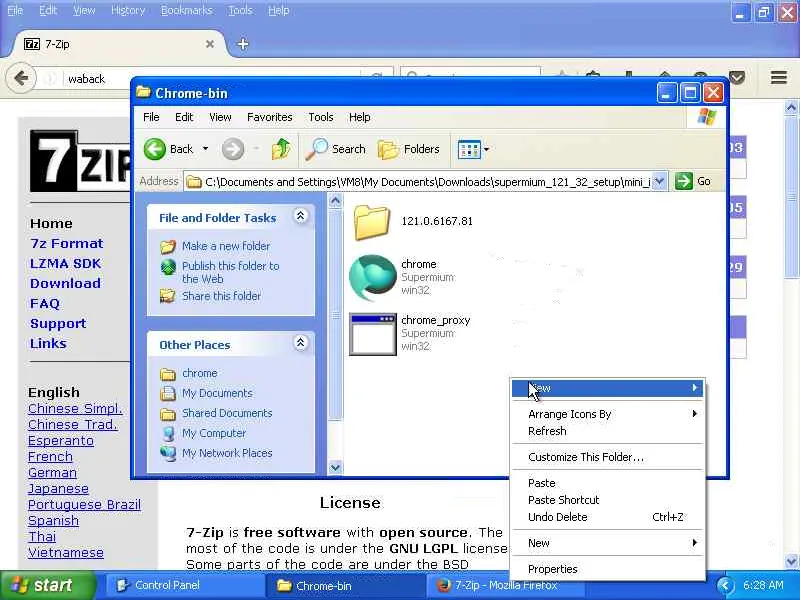Open Explorer Favorites menu
This screenshot has height=600, width=800.
269,117
